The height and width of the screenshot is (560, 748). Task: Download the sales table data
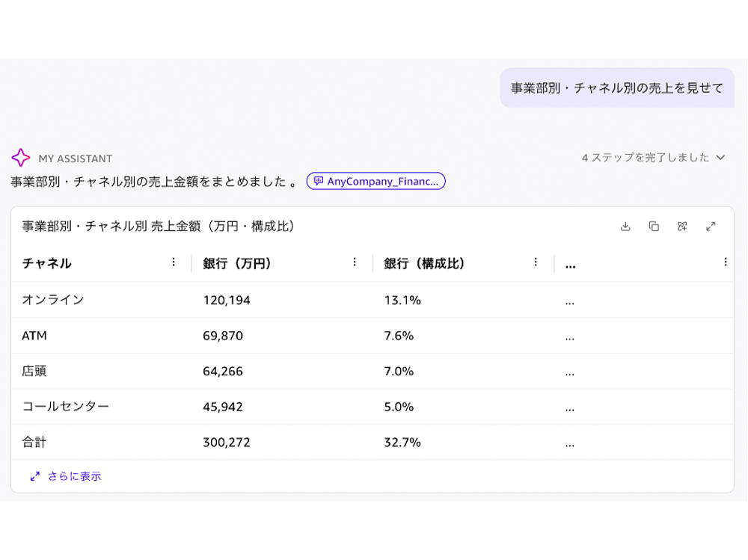click(625, 227)
